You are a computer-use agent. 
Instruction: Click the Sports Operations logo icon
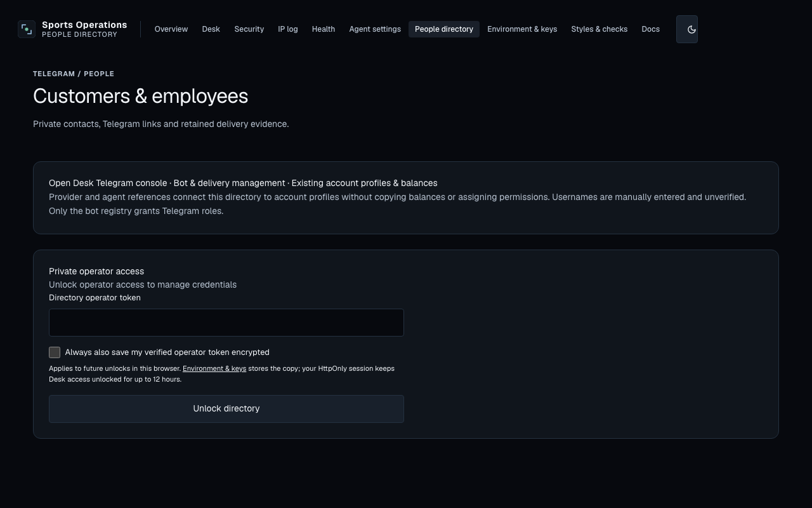(27, 29)
